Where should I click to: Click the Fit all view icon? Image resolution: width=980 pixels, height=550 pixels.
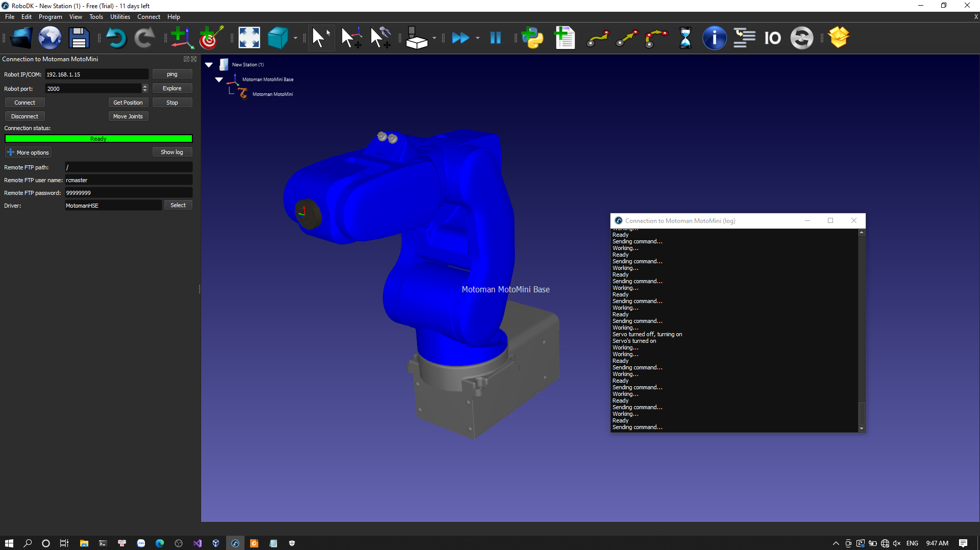pyautogui.click(x=249, y=38)
